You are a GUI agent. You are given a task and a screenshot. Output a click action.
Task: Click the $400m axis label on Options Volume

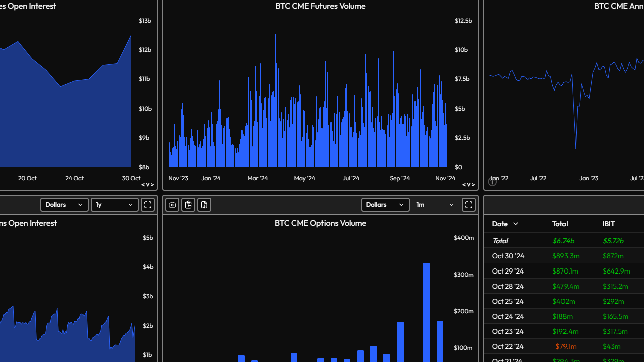click(x=464, y=238)
